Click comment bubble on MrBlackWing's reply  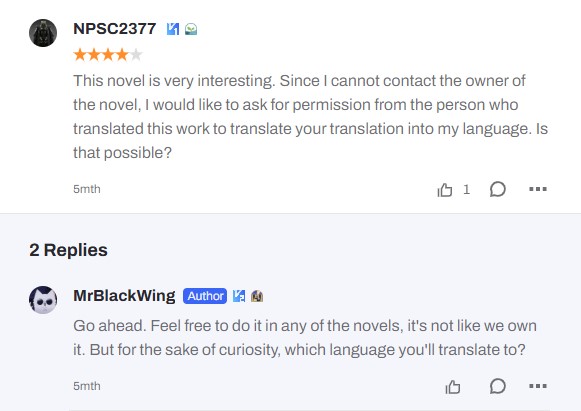click(x=497, y=386)
